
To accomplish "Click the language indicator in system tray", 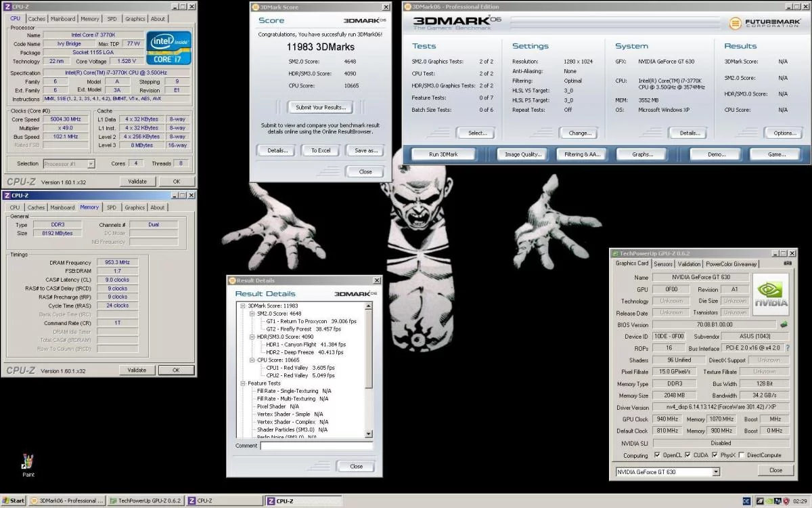I will [x=746, y=501].
